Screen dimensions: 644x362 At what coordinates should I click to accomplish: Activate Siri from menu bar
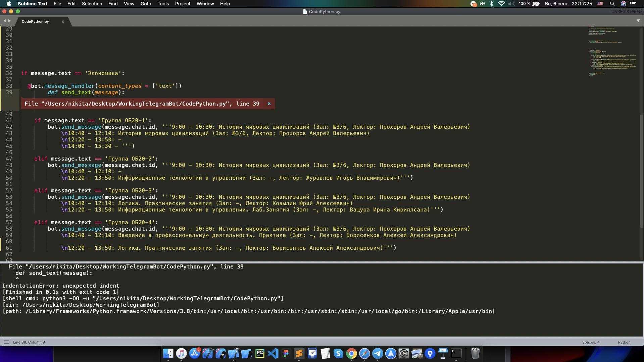tap(623, 4)
